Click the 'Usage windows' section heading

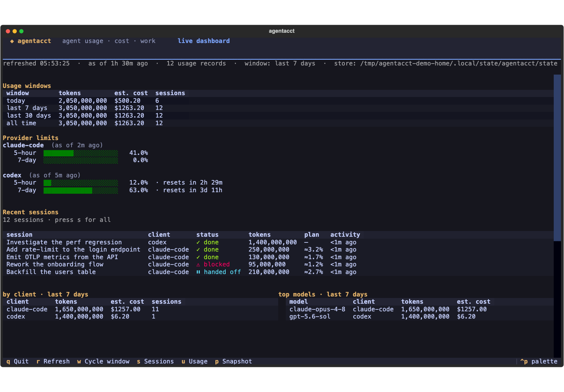pyautogui.click(x=27, y=86)
